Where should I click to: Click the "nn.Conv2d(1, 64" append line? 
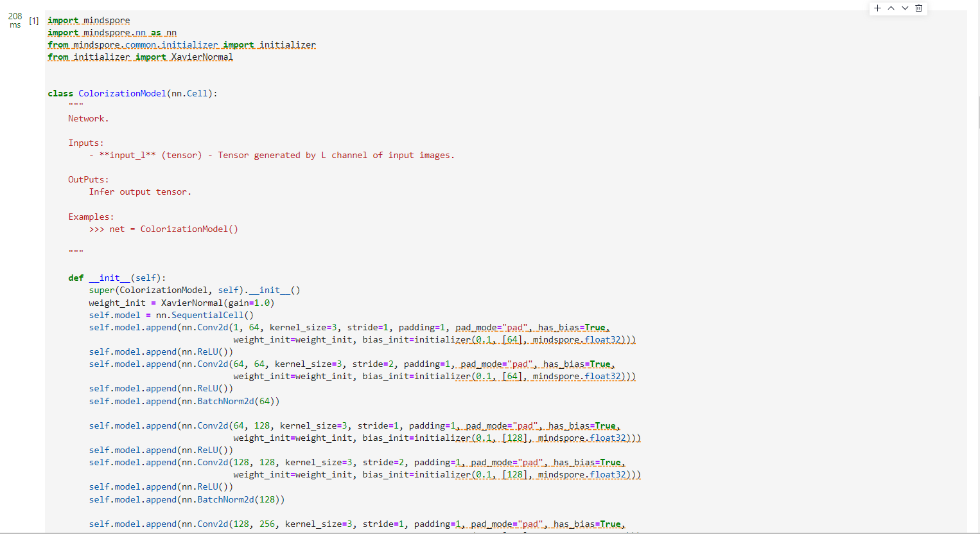[349, 328]
